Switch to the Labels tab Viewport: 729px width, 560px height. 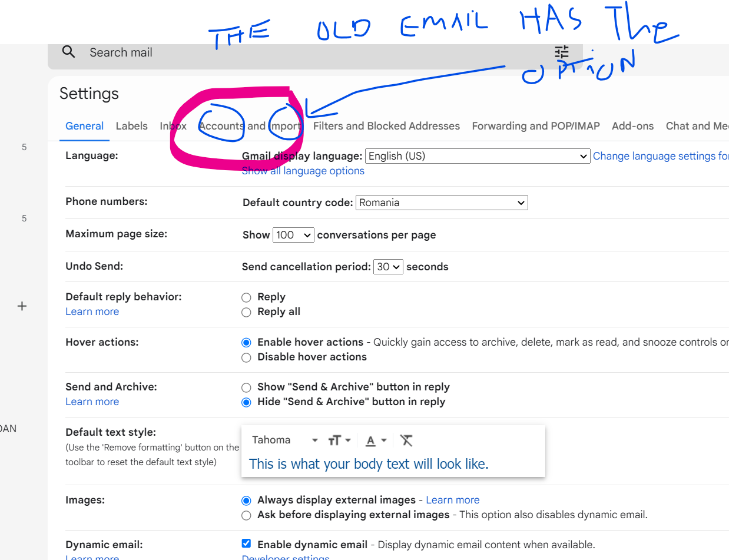pos(131,126)
